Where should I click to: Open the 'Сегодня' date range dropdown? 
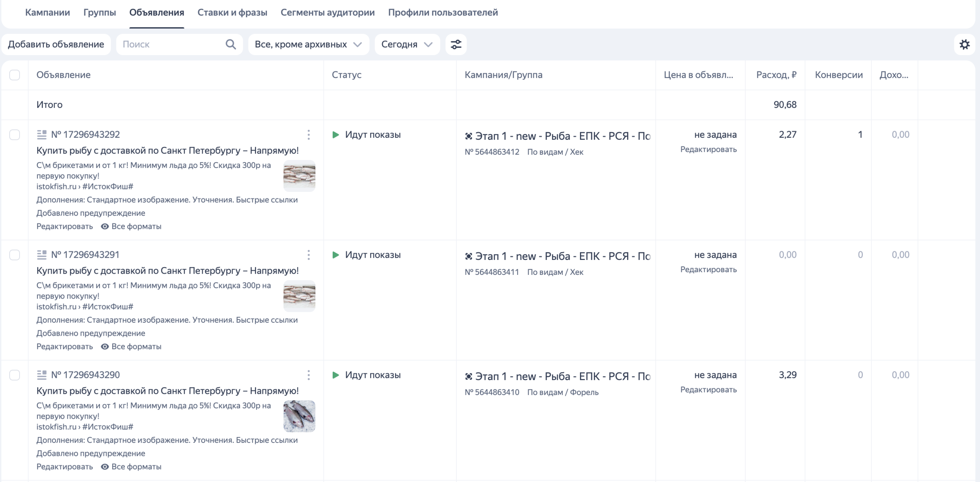407,44
